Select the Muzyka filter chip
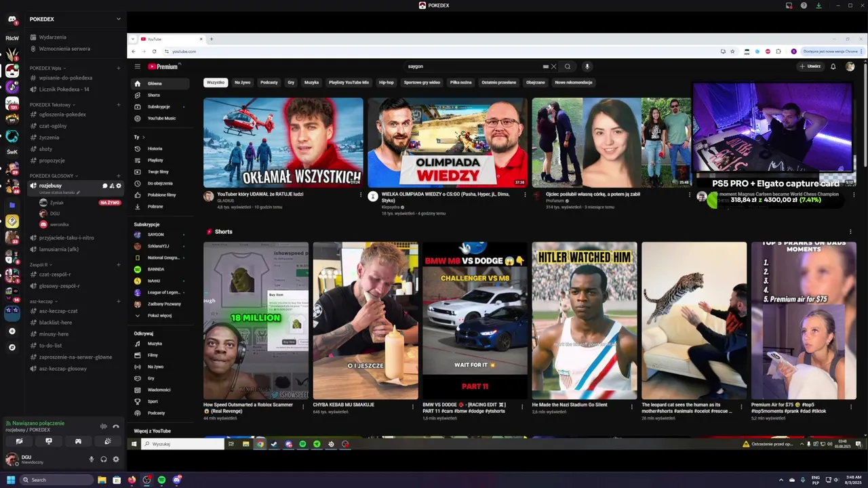This screenshot has height=488, width=868. 311,83
